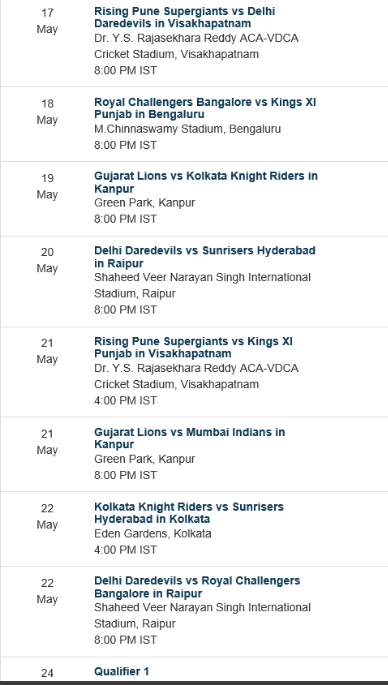Click 4:00 PM IST time for Kolkata match
The height and width of the screenshot is (685, 388).
(x=125, y=550)
